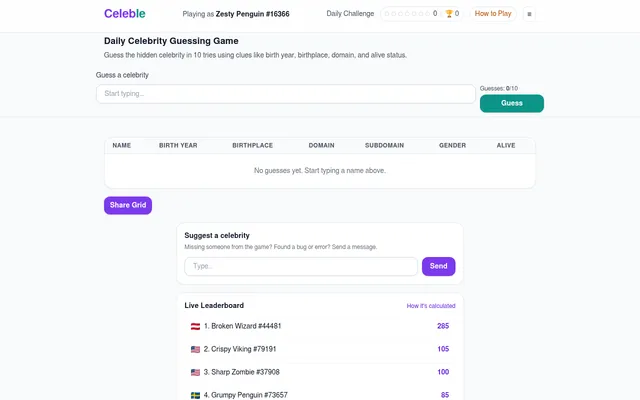Focus the Guess a celebrity input field
The height and width of the screenshot is (400, 640).
286,94
